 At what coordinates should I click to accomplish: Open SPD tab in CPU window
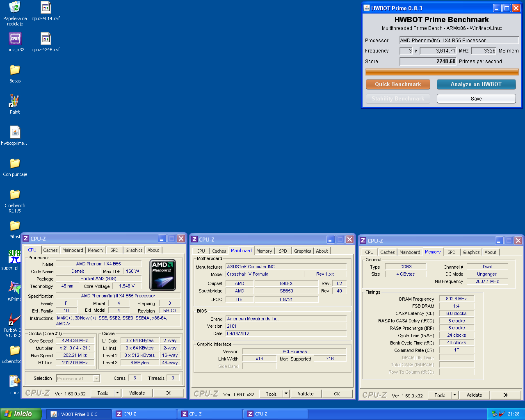point(114,250)
